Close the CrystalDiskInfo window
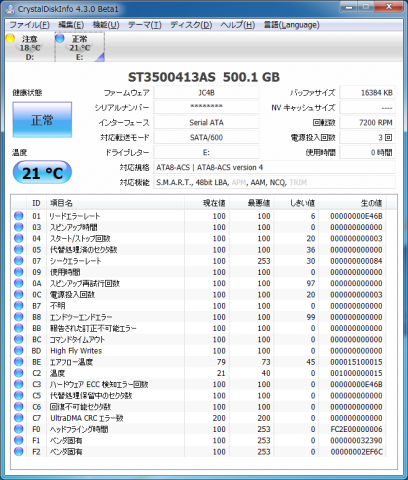This screenshot has width=408, height=480. pyautogui.click(x=388, y=7)
